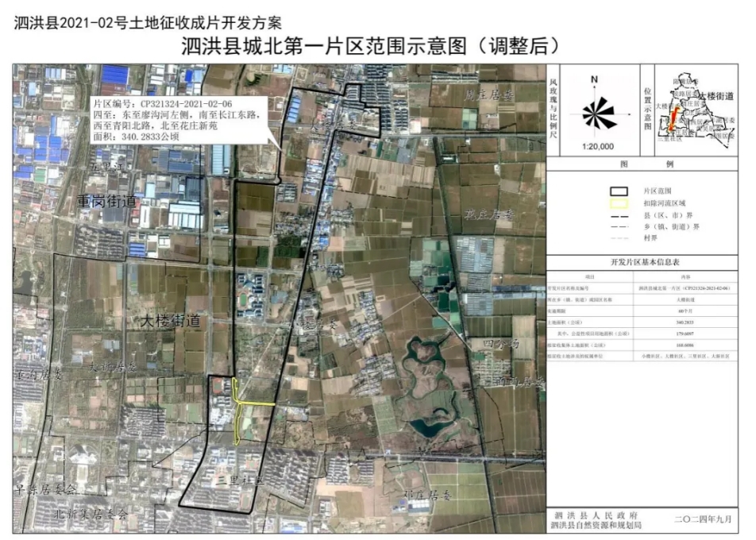Click the callout line 面积：340.2833公顷
This screenshot has height=540, width=756.
coord(137,137)
